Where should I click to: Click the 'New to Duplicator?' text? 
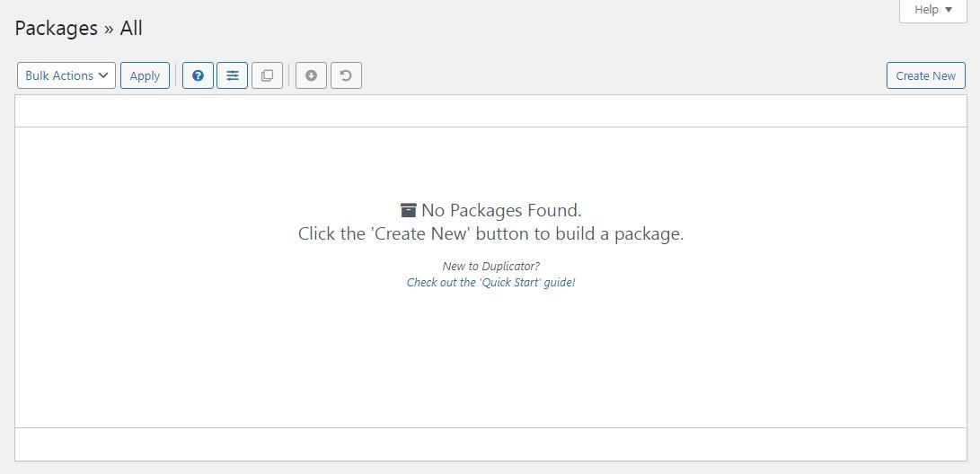pyautogui.click(x=490, y=266)
